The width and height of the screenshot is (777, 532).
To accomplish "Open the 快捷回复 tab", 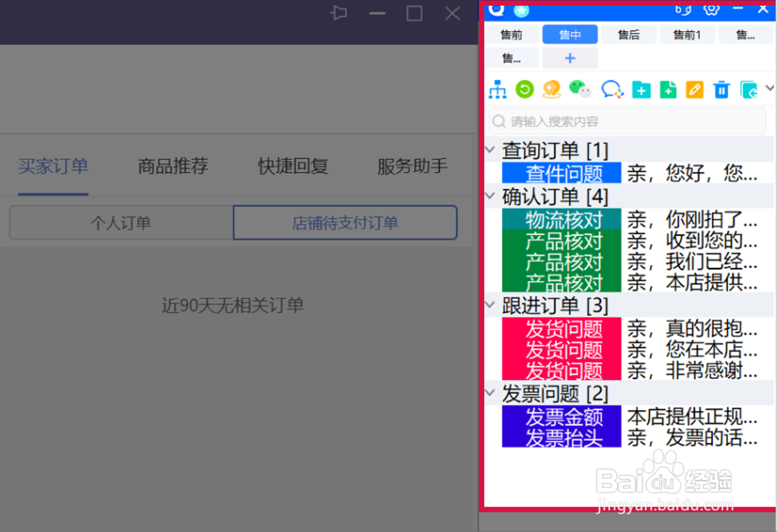I will click(293, 166).
